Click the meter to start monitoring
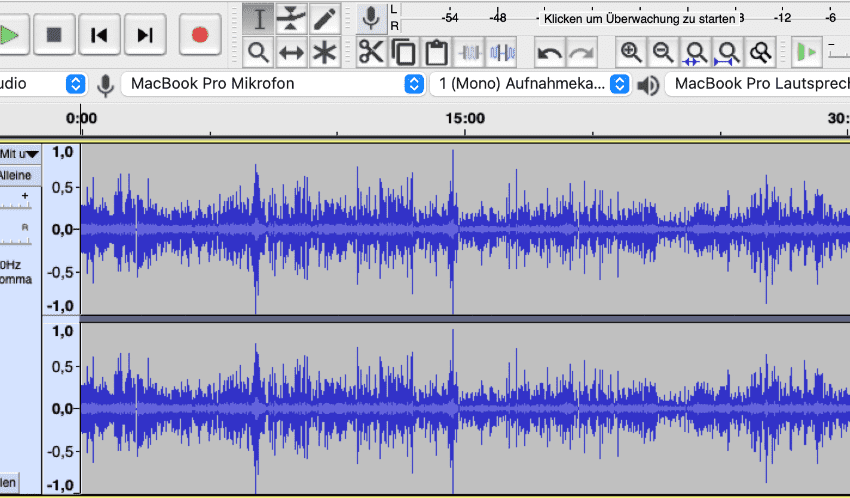 pyautogui.click(x=639, y=19)
